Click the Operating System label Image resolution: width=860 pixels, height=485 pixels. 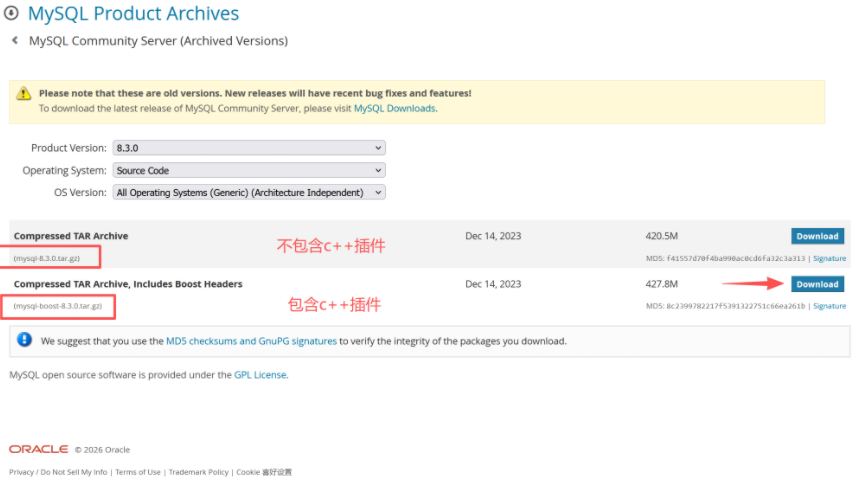point(64,171)
